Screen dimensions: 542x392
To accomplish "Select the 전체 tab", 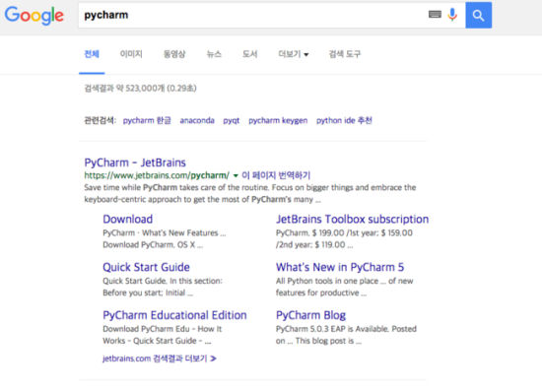I will [92, 54].
